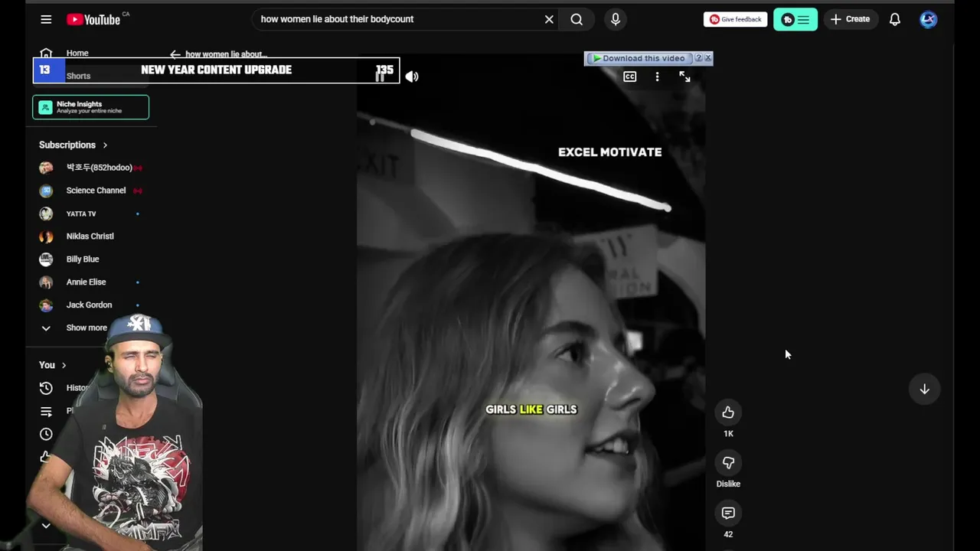Run search with magnifier button
Image resolution: width=980 pixels, height=551 pixels.
577,19
